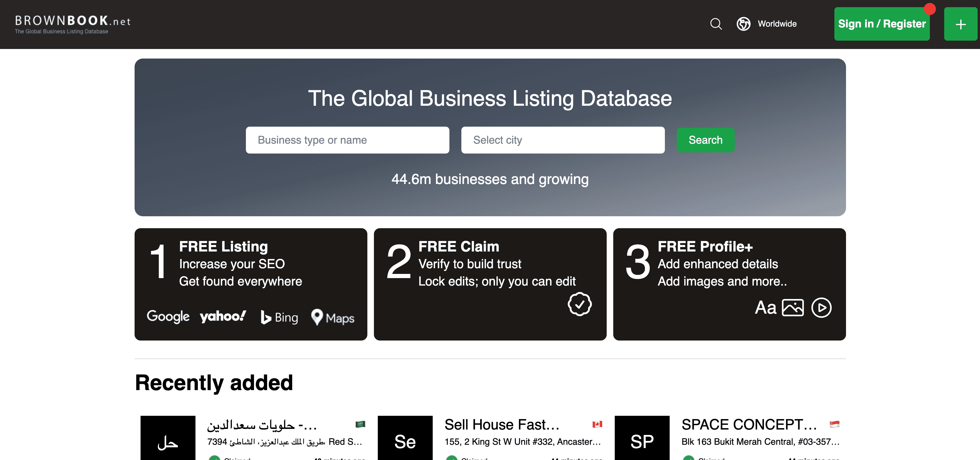The image size is (980, 460).
Task: Click the Singapore flag icon
Action: click(834, 424)
